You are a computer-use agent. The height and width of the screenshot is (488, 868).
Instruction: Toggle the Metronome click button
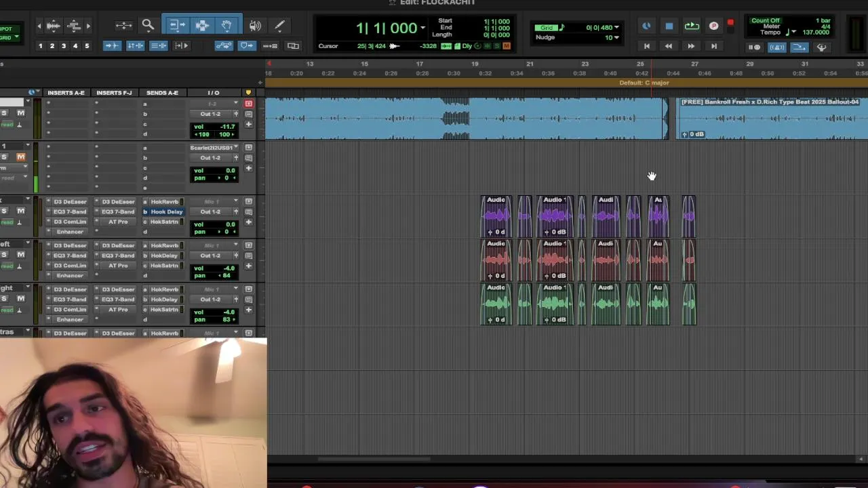pos(777,47)
